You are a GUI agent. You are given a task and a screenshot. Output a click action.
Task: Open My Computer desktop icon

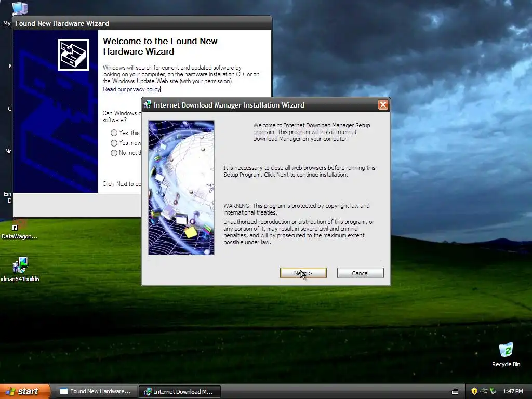(x=20, y=8)
